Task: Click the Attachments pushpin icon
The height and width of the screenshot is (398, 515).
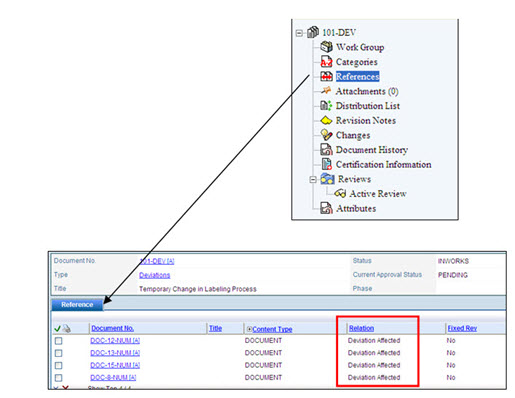Action: (326, 90)
